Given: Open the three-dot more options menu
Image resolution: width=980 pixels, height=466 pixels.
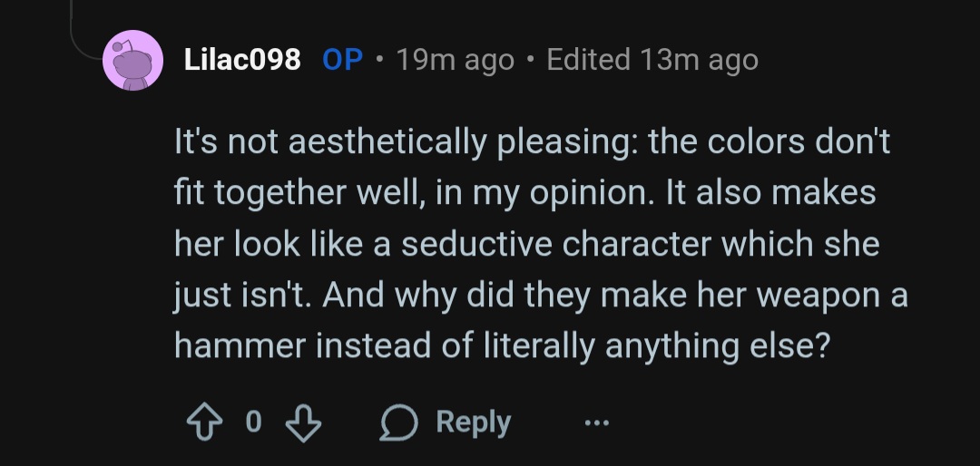Looking at the screenshot, I should 595,422.
